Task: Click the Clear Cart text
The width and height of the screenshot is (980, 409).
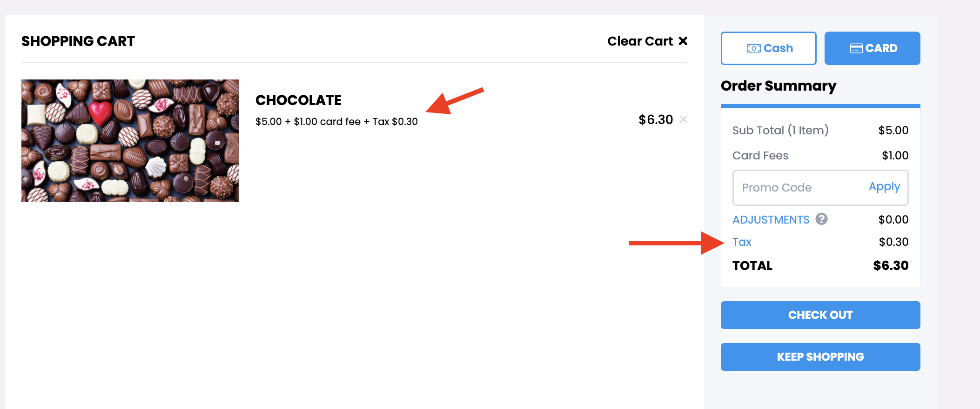Action: [x=640, y=41]
